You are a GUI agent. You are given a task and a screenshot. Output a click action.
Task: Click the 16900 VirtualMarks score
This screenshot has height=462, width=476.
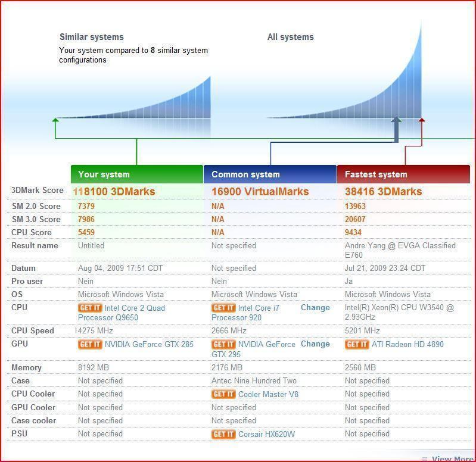tap(260, 192)
